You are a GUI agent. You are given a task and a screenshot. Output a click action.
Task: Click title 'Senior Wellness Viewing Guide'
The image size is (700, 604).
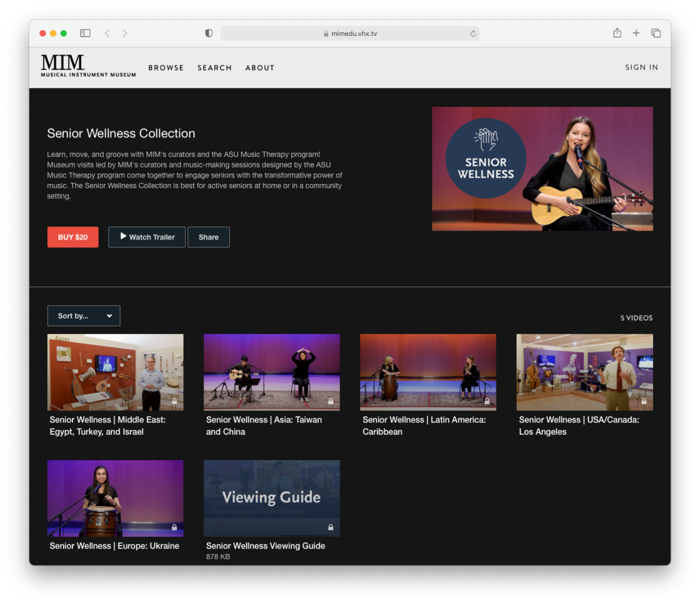[x=265, y=546]
